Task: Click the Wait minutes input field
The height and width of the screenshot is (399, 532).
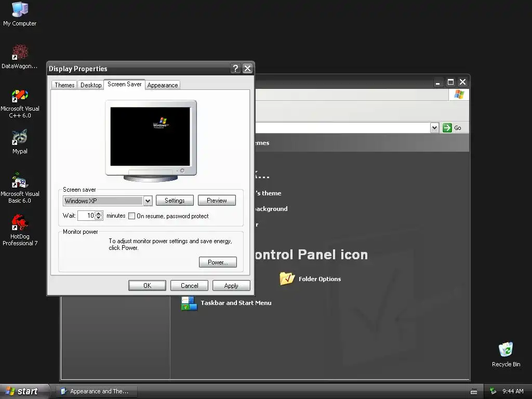Action: (86, 216)
